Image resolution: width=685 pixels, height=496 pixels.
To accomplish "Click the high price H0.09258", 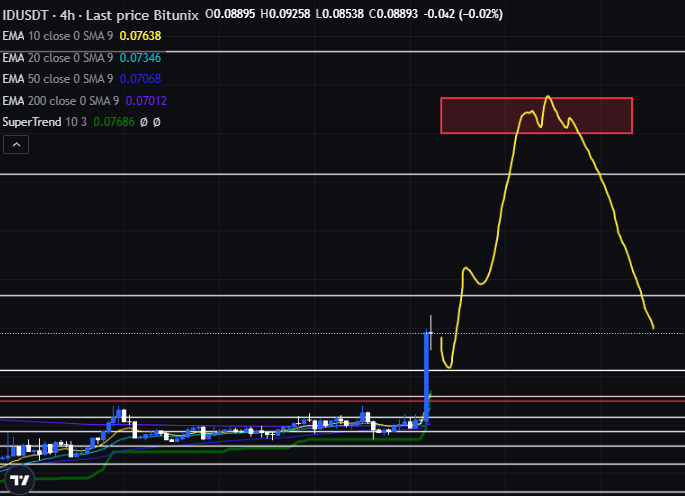I will pyautogui.click(x=285, y=14).
